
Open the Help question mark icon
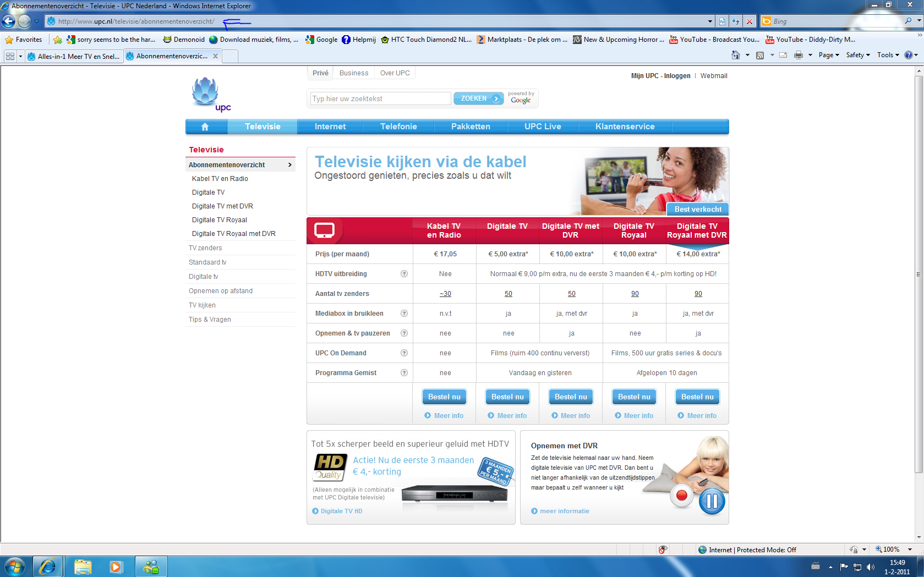pos(909,55)
